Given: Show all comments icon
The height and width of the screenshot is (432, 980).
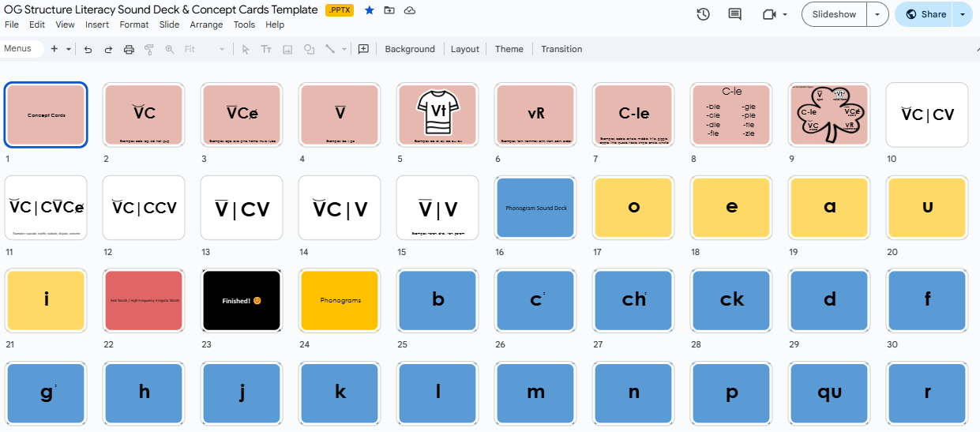Looking at the screenshot, I should pos(734,14).
